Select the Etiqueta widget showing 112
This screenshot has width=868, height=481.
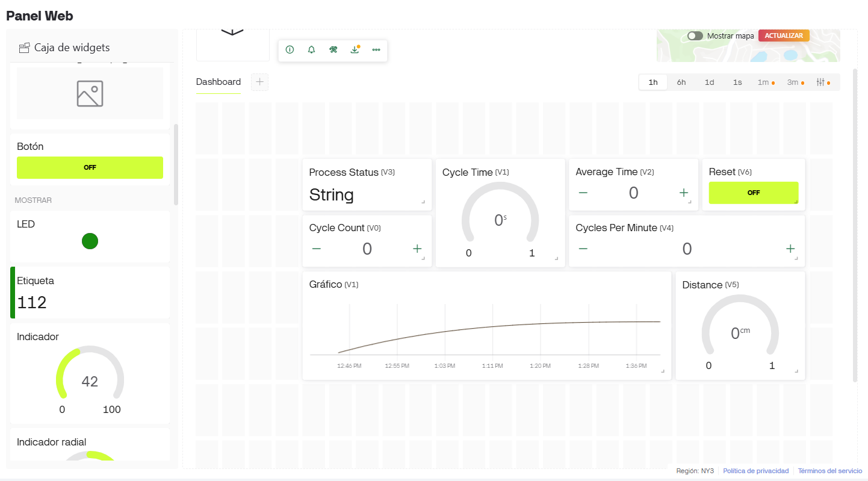point(90,293)
